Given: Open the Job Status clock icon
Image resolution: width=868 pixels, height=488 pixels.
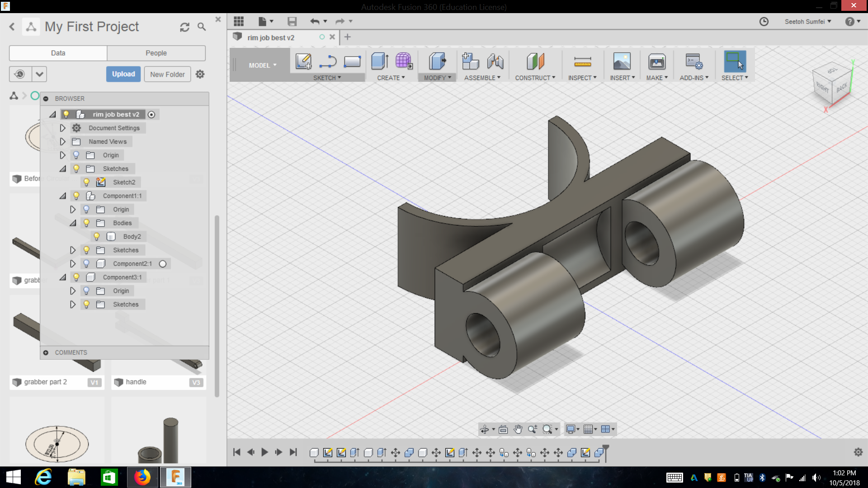Looking at the screenshot, I should click(764, 22).
